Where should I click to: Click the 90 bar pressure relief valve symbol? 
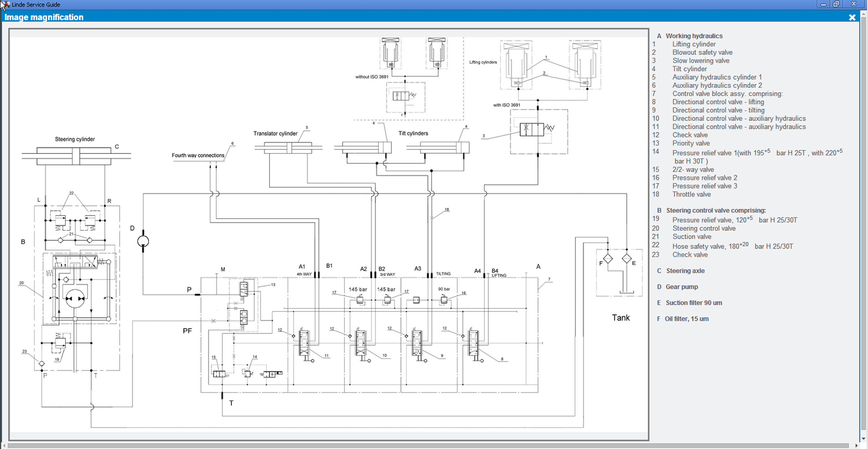444,300
